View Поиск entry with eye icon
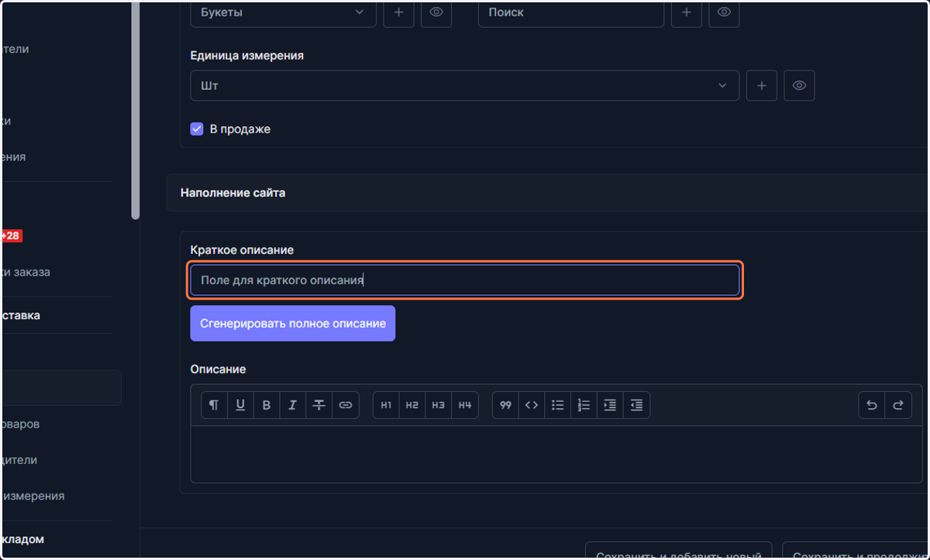 (724, 12)
